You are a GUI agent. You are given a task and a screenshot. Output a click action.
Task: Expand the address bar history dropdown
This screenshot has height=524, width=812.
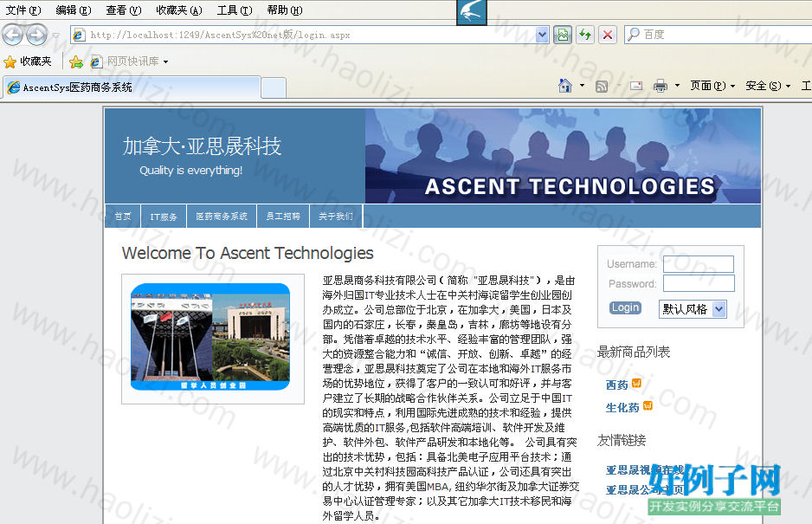542,35
